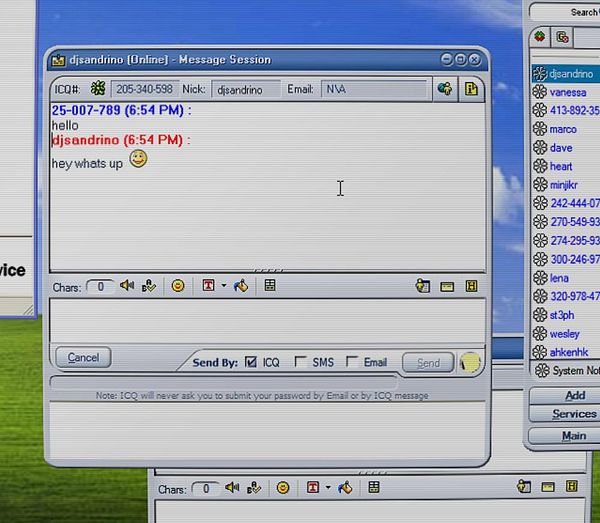Open the Main button in contact list
Image resolution: width=600 pixels, height=523 pixels.
click(565, 436)
